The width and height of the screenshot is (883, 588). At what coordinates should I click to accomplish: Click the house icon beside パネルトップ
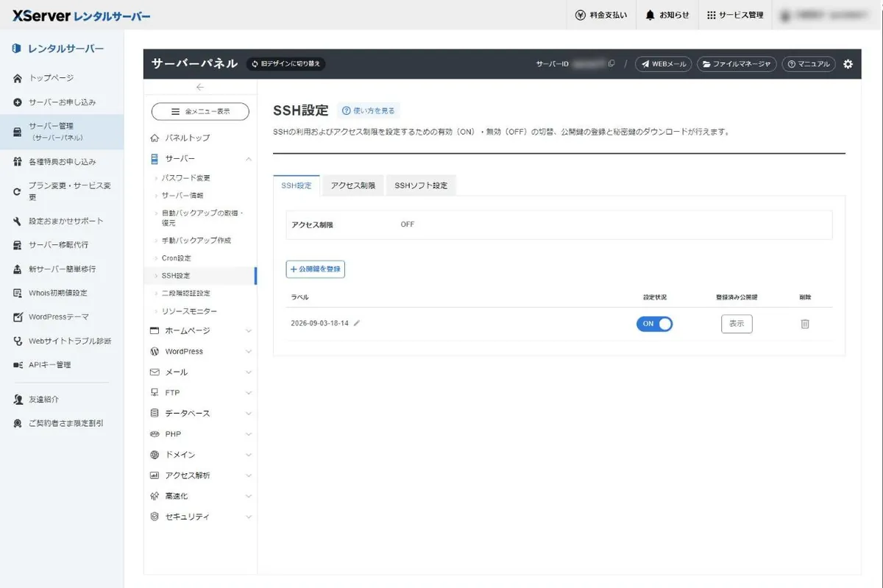tap(155, 138)
